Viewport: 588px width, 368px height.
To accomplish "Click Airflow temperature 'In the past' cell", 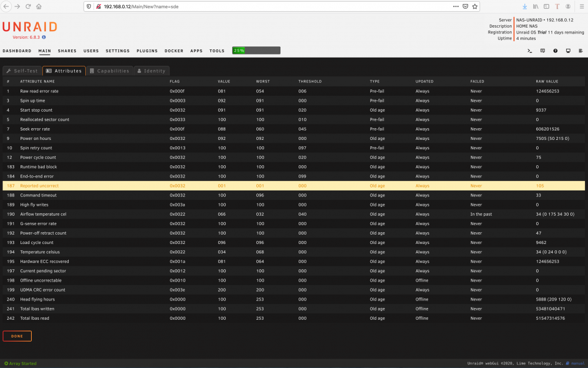I will pos(481,214).
